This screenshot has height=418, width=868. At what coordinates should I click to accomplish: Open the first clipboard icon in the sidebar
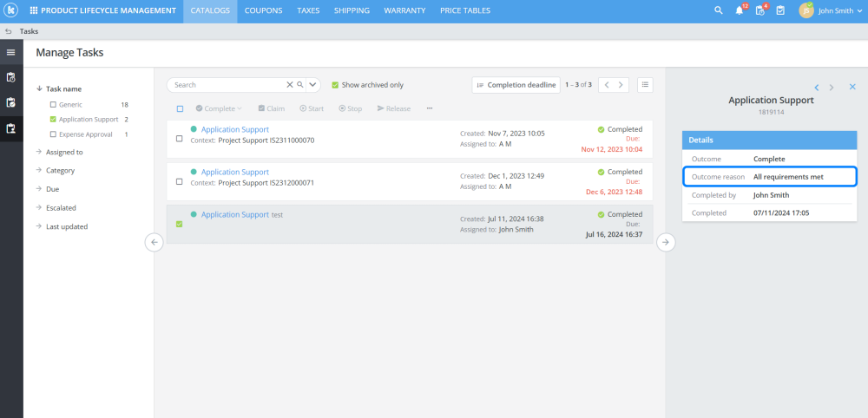point(11,77)
